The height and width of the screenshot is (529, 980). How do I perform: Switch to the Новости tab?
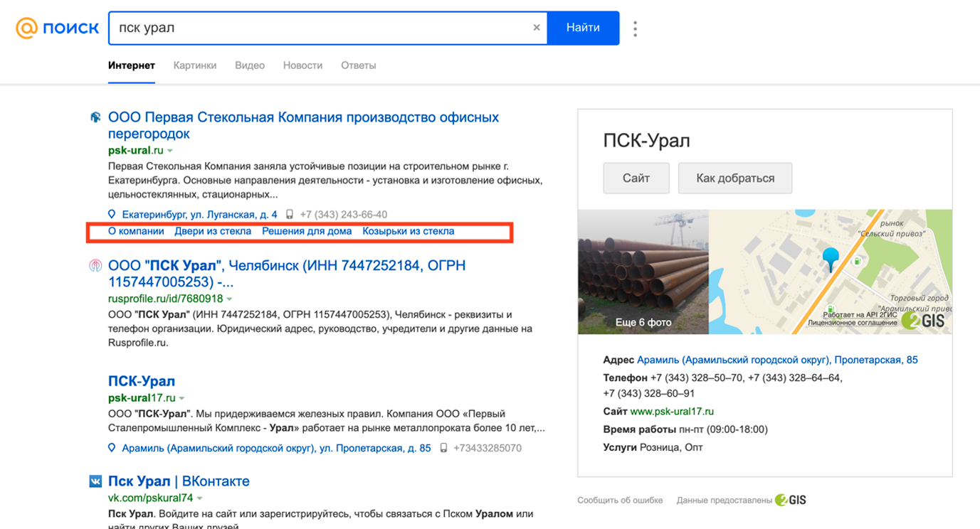pos(302,65)
